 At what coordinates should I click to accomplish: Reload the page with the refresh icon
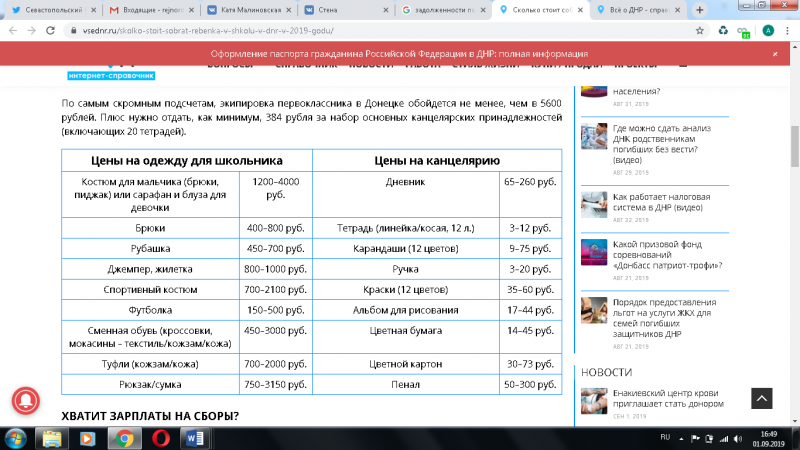tap(48, 30)
